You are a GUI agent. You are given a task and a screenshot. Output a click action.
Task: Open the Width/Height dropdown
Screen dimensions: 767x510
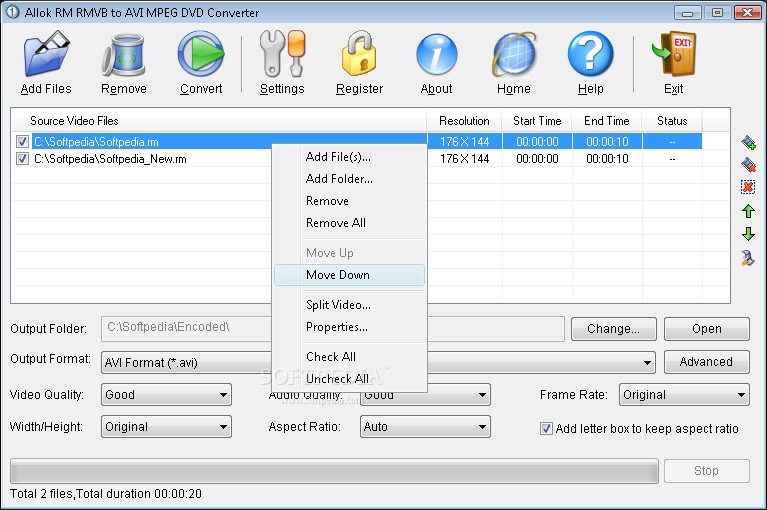coord(166,427)
